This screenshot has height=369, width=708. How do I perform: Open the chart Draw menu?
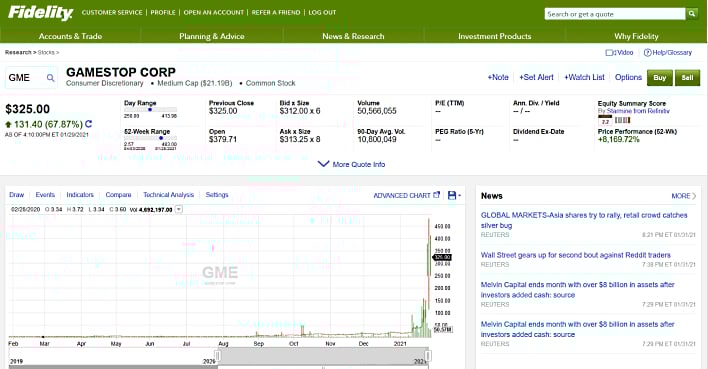[17, 195]
